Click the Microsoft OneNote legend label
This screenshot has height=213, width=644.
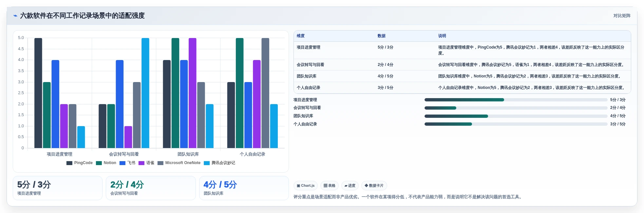183,163
